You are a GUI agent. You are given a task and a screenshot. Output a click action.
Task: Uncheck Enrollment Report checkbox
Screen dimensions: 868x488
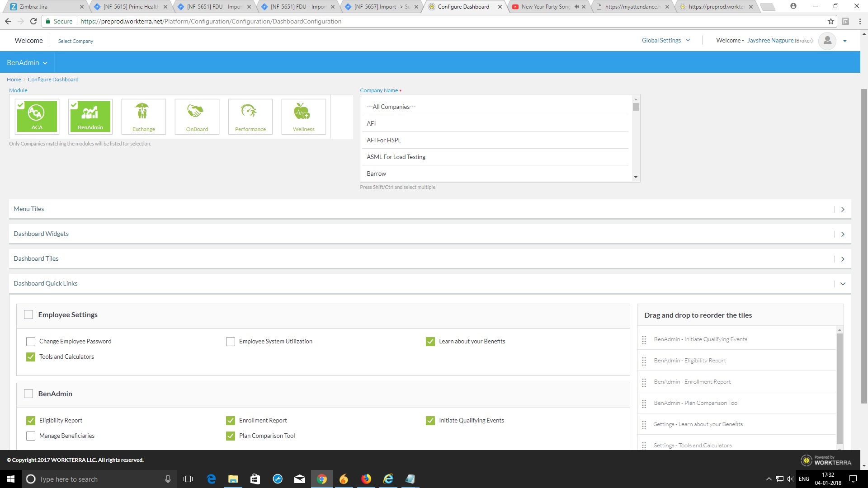[231, 421]
